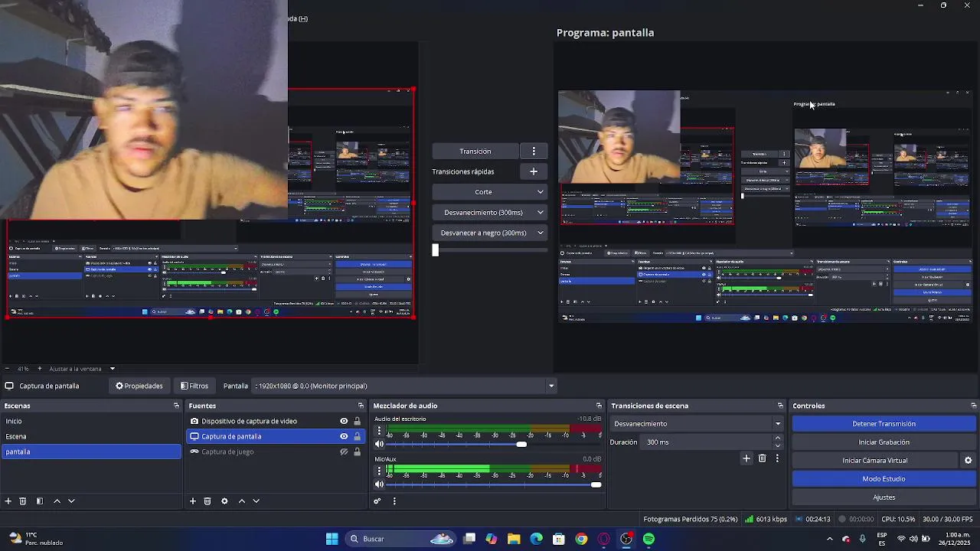Pop out the Escenas dock
This screenshot has width=980, height=551.
pyautogui.click(x=176, y=406)
